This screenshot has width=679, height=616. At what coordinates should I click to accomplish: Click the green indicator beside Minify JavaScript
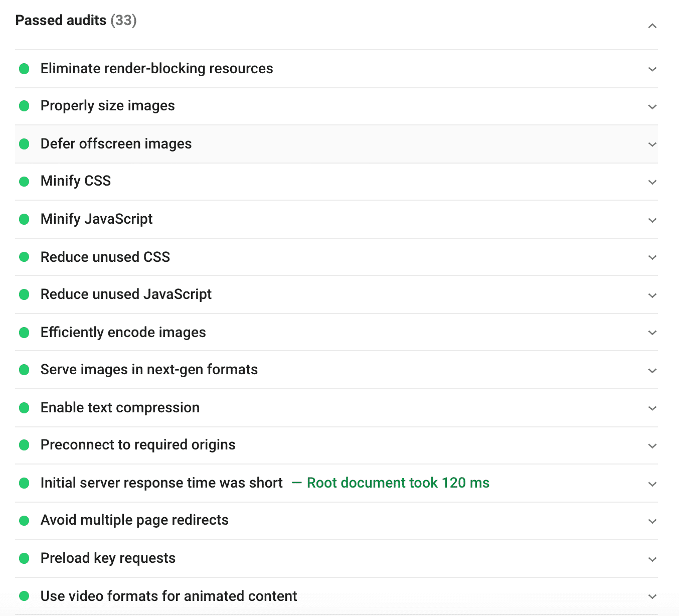pos(24,219)
